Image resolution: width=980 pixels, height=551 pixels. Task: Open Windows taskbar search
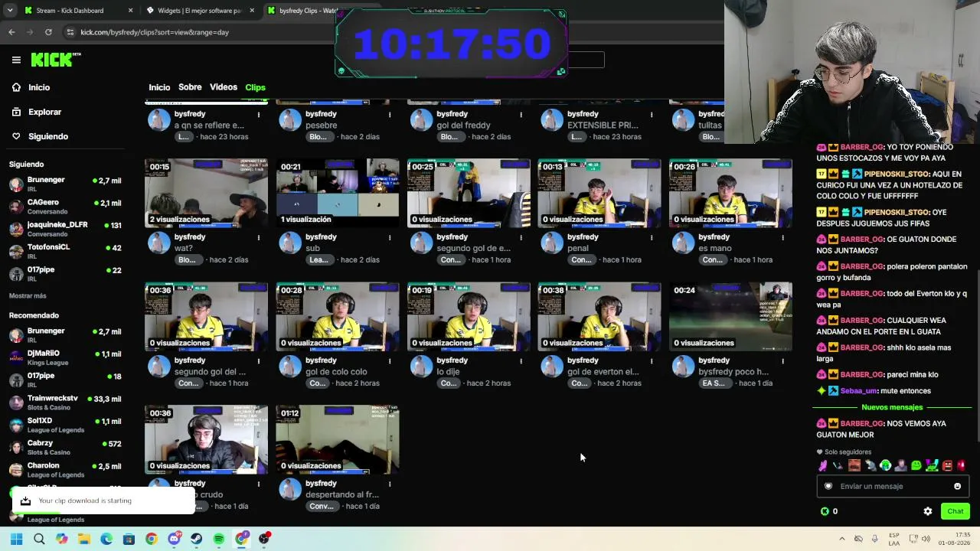pyautogui.click(x=39, y=539)
